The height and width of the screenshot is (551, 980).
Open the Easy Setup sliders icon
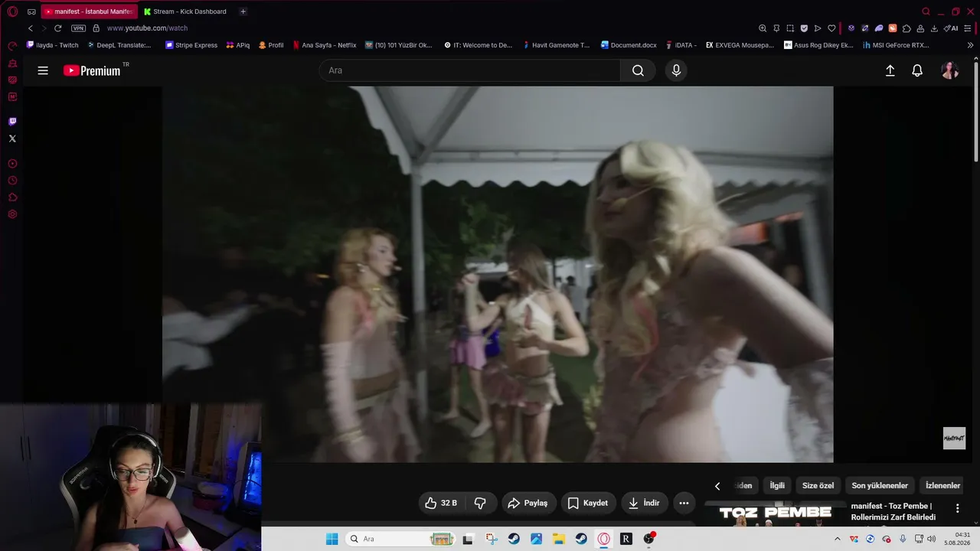point(969,28)
